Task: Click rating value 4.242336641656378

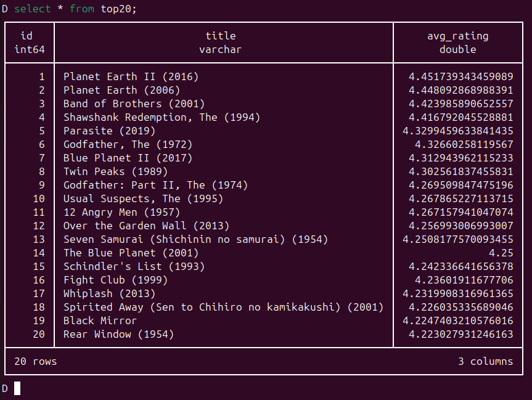Action: click(460, 267)
